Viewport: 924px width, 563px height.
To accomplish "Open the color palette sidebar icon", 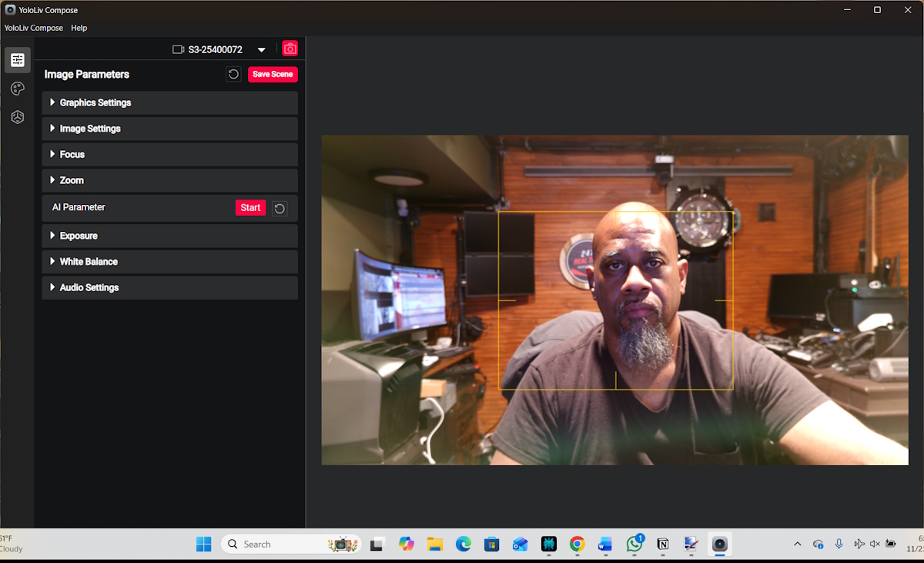I will (x=17, y=89).
